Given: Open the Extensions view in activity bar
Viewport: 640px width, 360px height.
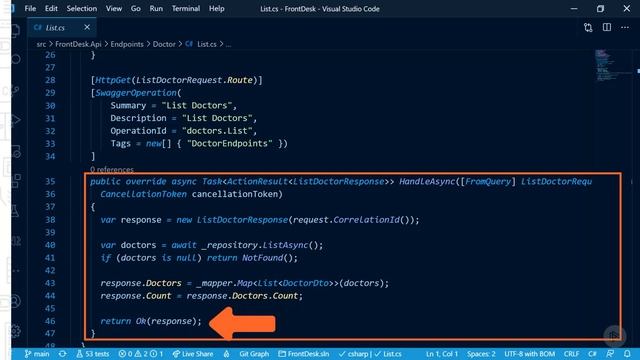Looking at the screenshot, I should [15, 181].
